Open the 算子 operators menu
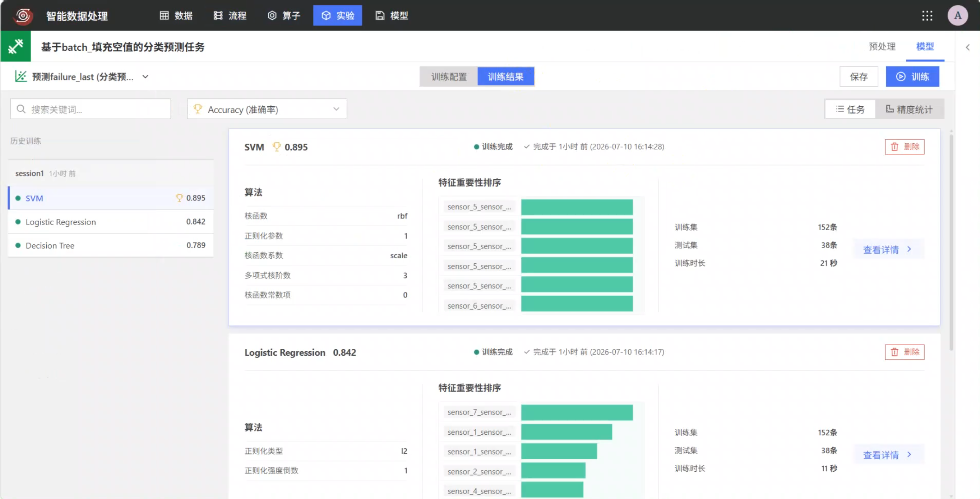The height and width of the screenshot is (499, 980). click(284, 16)
